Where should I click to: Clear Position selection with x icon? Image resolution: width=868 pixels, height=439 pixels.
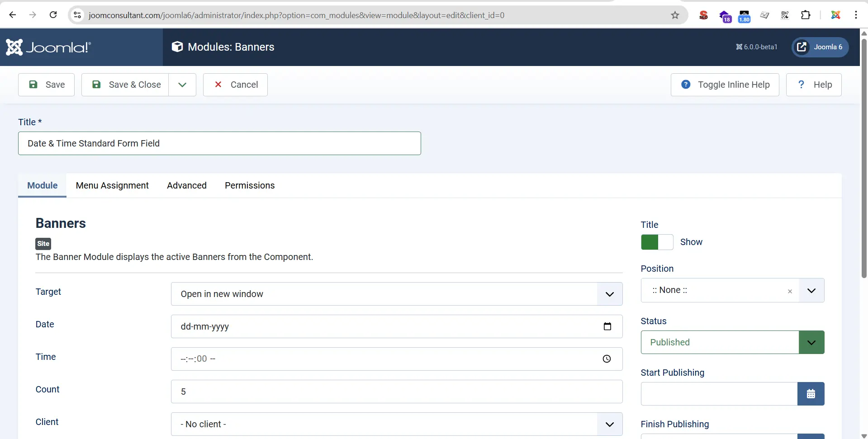pos(790,291)
